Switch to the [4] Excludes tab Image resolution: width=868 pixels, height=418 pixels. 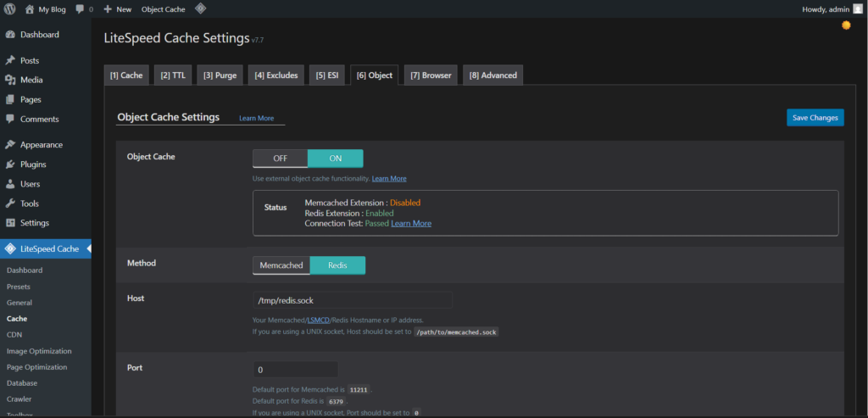(276, 75)
